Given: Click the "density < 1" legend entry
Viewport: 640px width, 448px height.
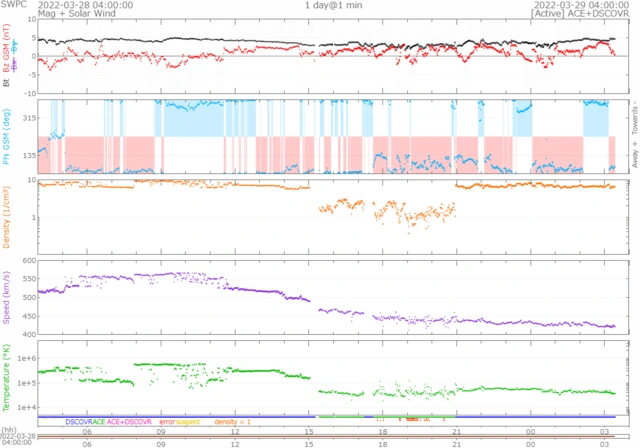Looking at the screenshot, I should (233, 423).
